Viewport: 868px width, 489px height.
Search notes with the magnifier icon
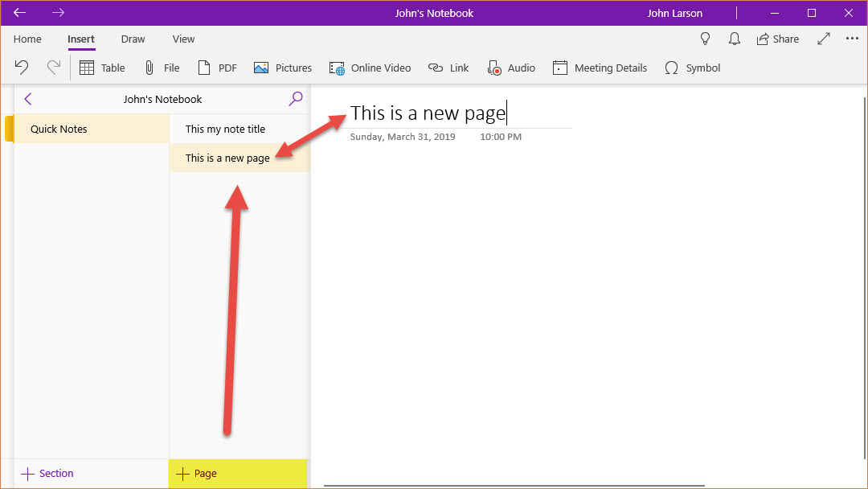tap(296, 99)
